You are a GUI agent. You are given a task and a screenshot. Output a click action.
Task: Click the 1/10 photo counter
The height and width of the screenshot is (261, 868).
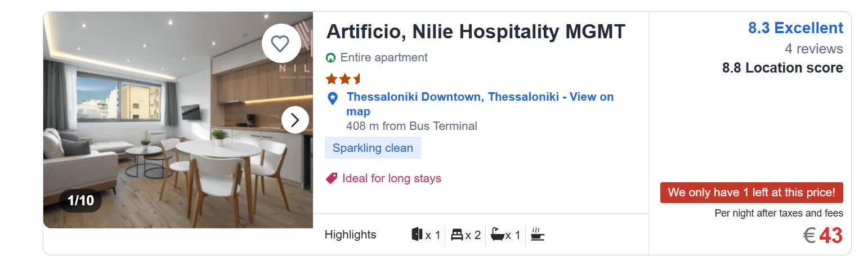pos(80,200)
